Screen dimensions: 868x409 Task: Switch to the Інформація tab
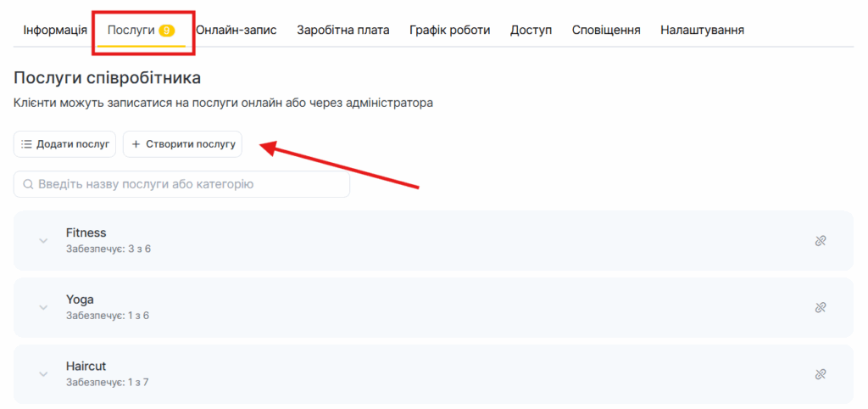click(55, 30)
